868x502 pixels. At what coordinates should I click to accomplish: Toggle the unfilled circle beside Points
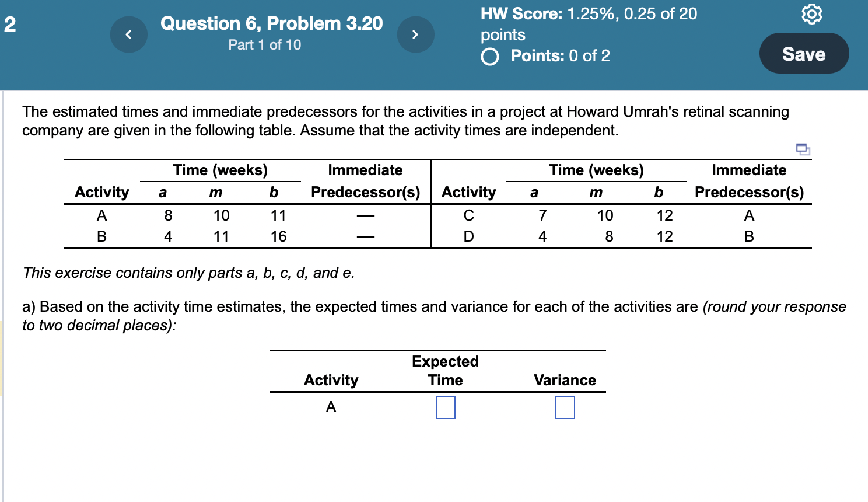(490, 56)
